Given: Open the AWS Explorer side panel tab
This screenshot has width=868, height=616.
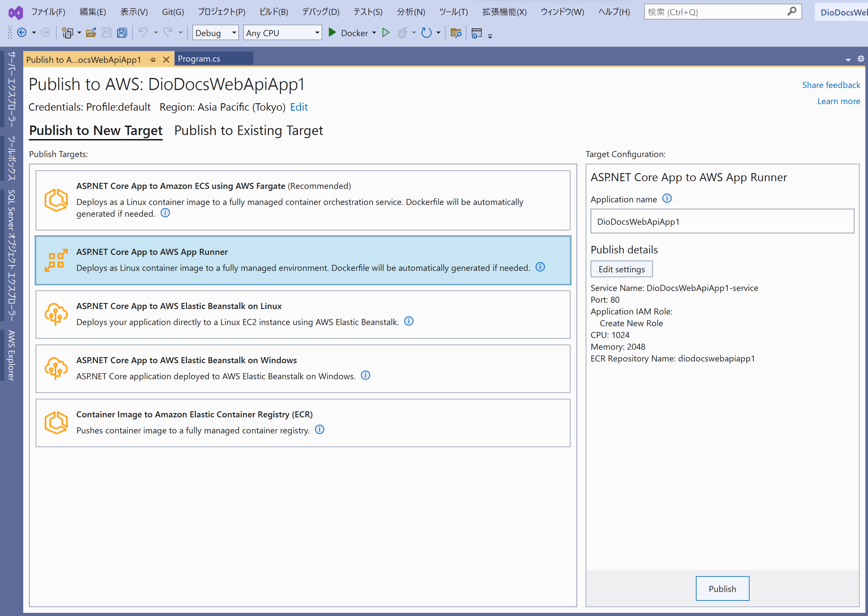Looking at the screenshot, I should [11, 355].
